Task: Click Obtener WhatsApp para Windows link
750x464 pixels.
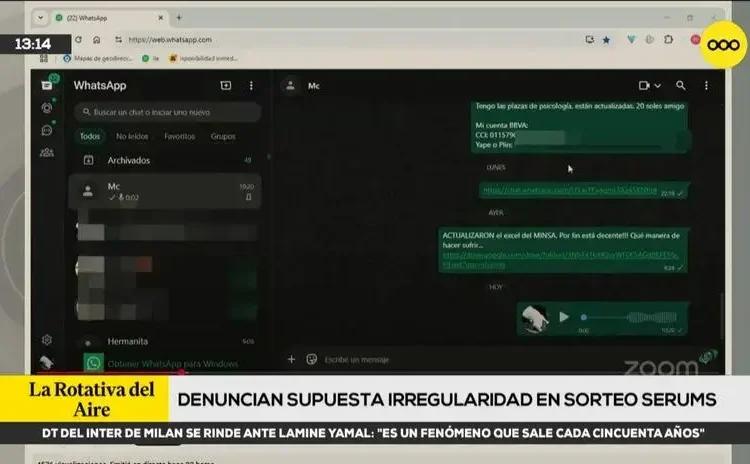Action: click(173, 364)
